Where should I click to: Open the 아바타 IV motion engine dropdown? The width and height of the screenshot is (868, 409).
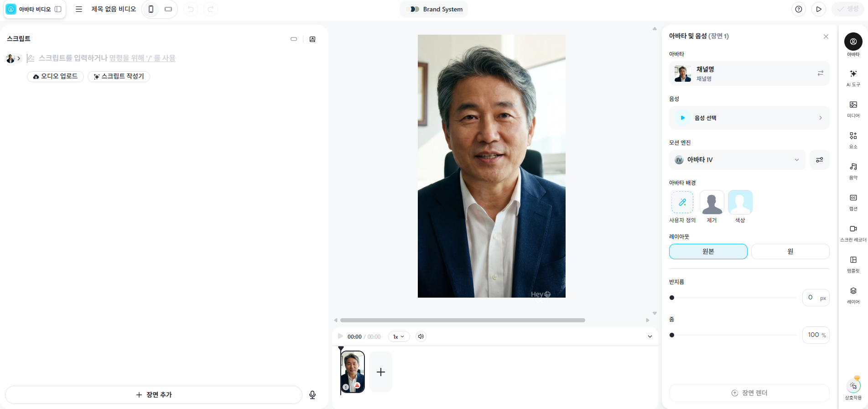737,160
